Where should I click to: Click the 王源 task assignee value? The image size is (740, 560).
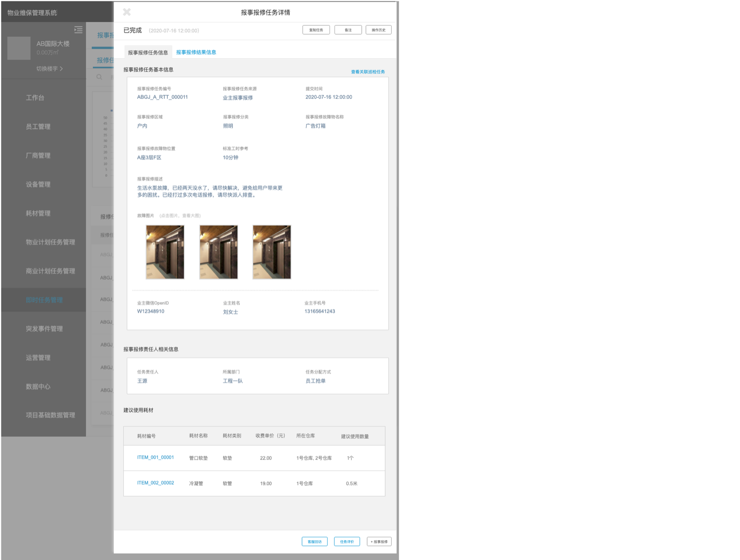coord(142,381)
